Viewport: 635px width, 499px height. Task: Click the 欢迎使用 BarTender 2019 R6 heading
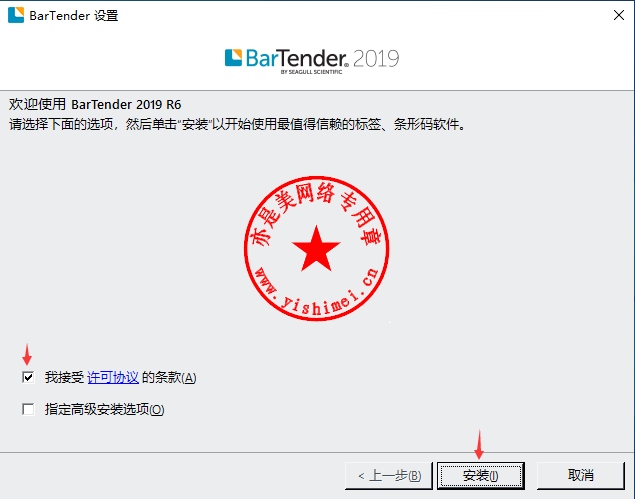tap(95, 104)
